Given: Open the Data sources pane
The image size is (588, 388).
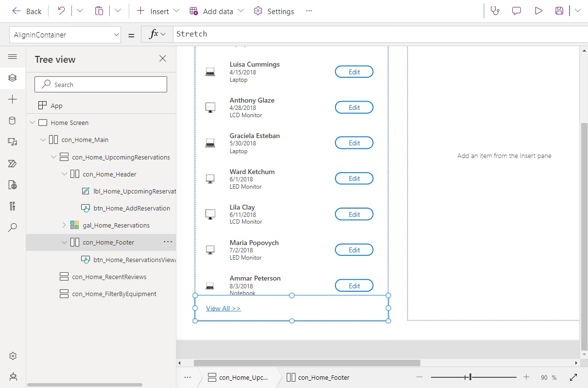Looking at the screenshot, I should pyautogui.click(x=13, y=121).
